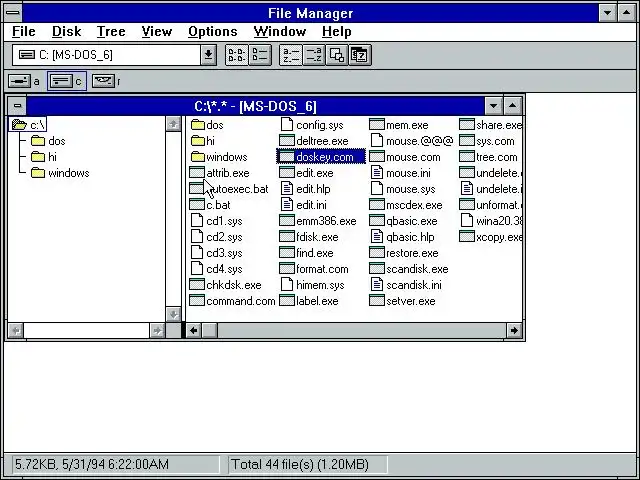640x480 pixels.
Task: Click the name-only file view toolbar icon
Action: pyautogui.click(x=237, y=55)
